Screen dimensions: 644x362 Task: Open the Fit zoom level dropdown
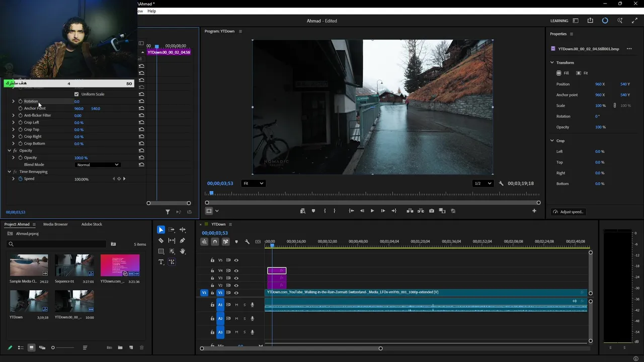[253, 184]
